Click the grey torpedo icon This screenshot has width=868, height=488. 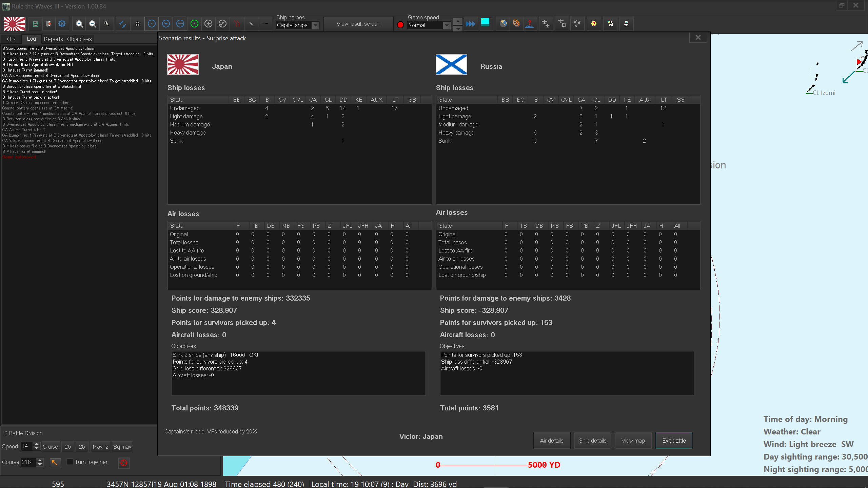tap(251, 24)
